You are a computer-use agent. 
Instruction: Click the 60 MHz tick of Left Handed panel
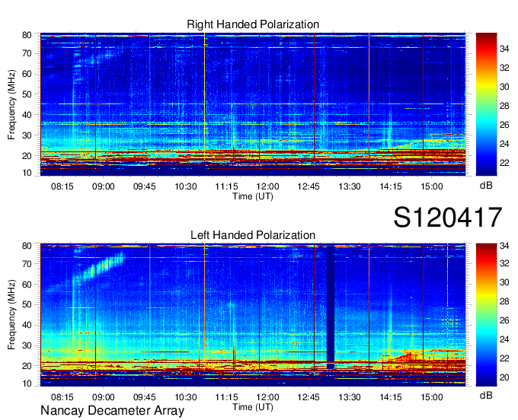pos(27,284)
